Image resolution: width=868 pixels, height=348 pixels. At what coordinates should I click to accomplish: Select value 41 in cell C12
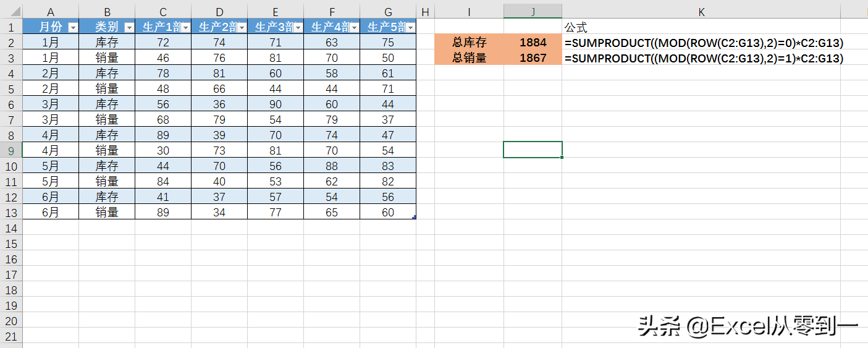[x=163, y=197]
